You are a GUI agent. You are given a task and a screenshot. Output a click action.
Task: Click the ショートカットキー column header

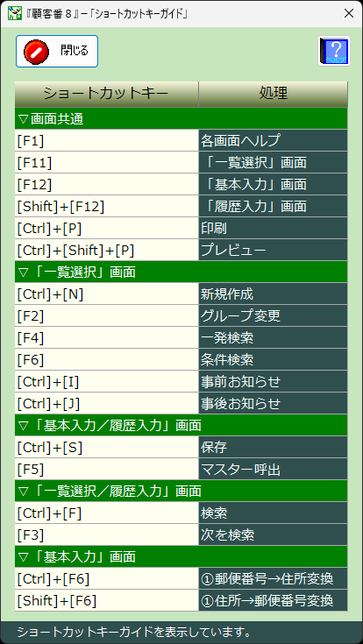coord(107,94)
